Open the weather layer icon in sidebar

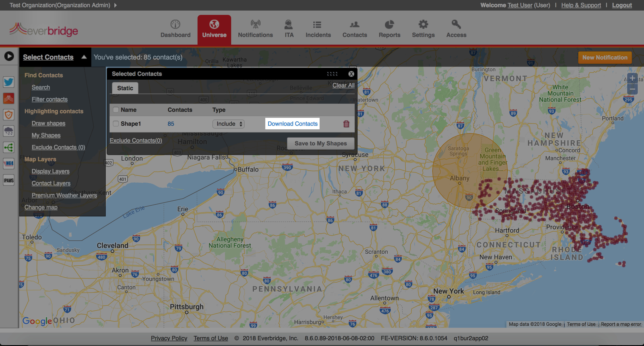coord(8,131)
